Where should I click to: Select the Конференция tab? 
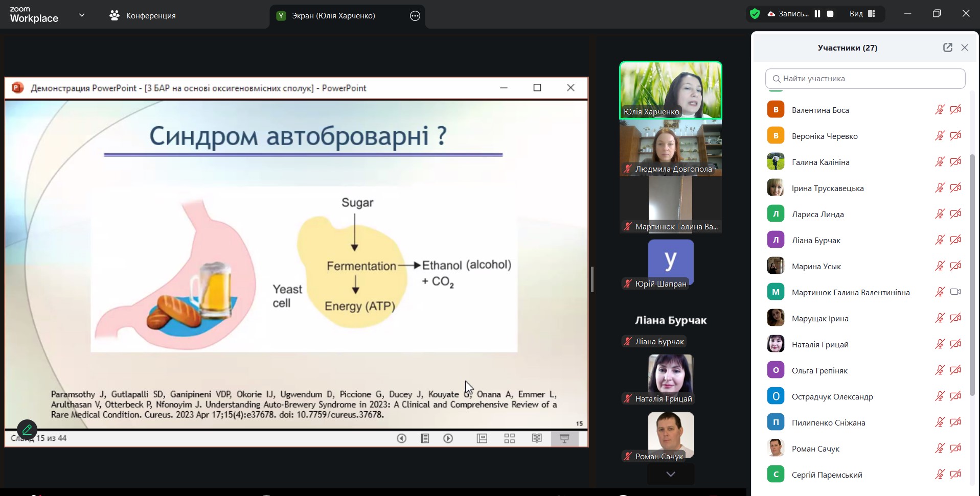coord(143,16)
